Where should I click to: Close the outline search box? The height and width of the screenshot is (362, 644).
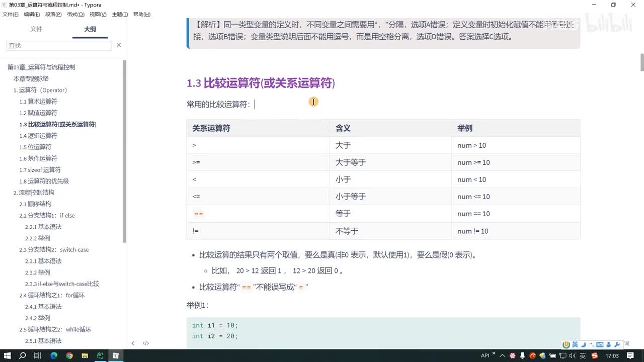[119, 45]
